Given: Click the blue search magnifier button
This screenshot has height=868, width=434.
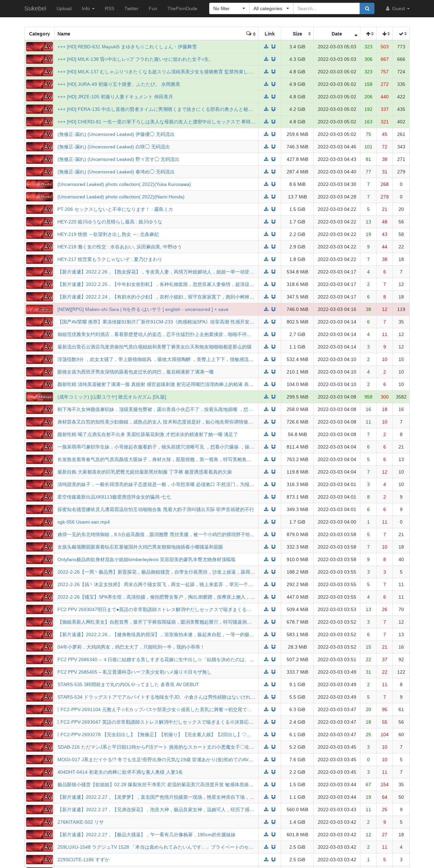Looking at the screenshot, I should [367, 8].
